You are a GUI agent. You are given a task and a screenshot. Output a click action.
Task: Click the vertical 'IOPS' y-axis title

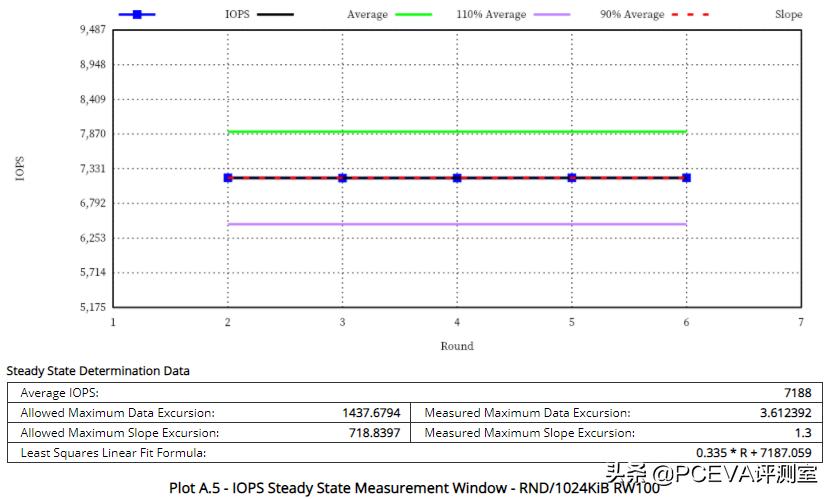click(20, 168)
